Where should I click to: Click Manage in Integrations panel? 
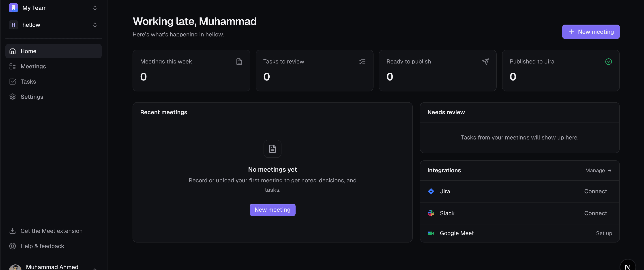coord(598,171)
